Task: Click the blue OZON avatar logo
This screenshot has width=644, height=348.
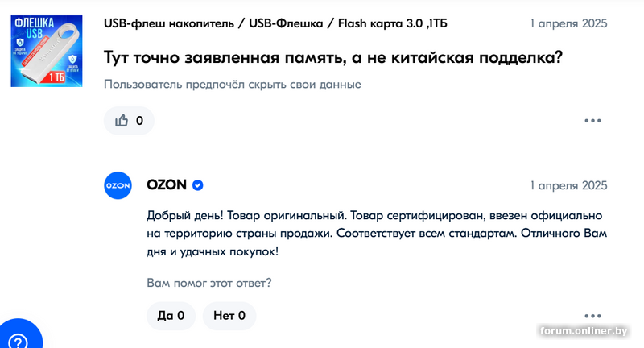Action: click(x=118, y=185)
